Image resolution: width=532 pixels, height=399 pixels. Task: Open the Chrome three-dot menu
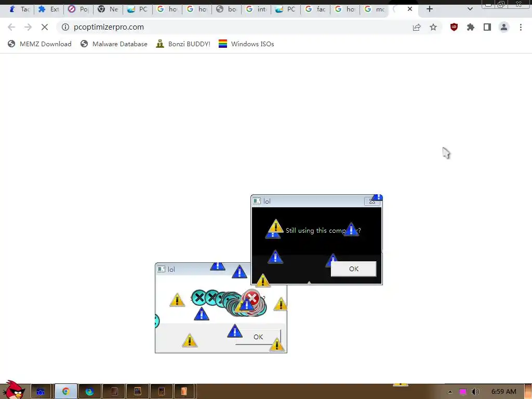(521, 27)
